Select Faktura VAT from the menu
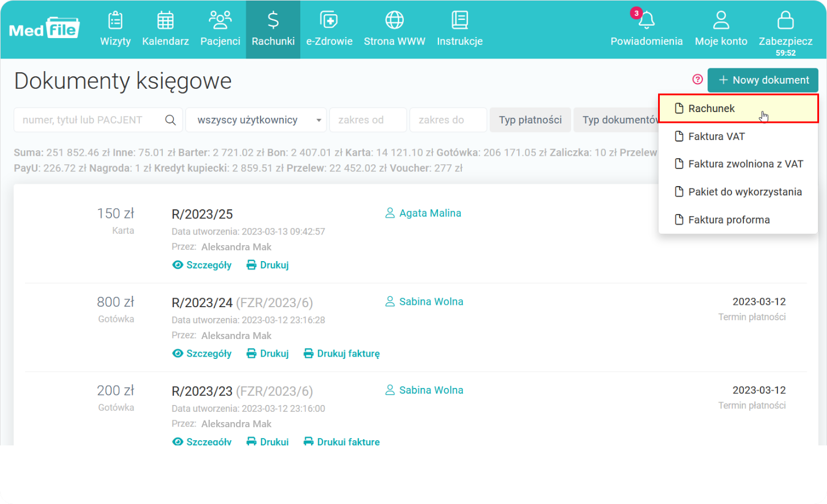The width and height of the screenshot is (827, 504). tap(716, 137)
